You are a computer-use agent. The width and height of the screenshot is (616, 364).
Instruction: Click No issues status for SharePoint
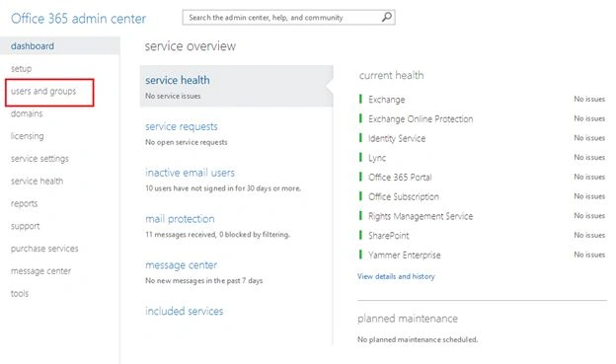[x=589, y=235]
